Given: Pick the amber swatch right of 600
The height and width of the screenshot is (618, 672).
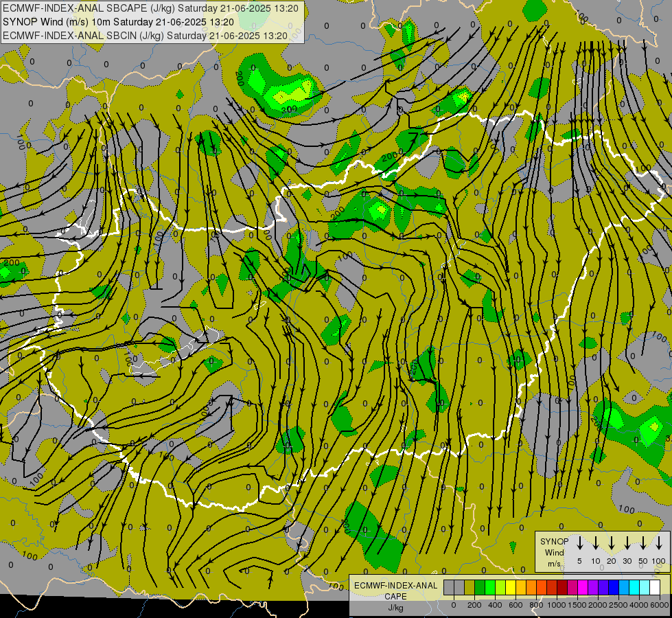Looking at the screenshot, I should click(521, 587).
